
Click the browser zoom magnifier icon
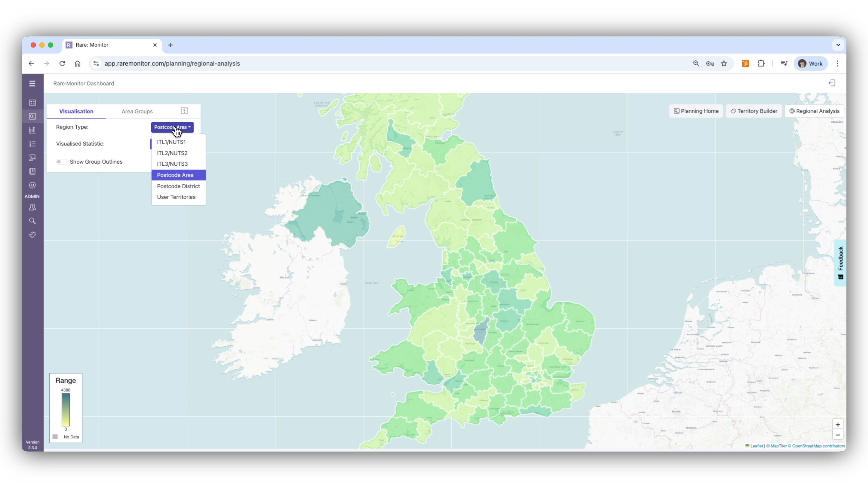coord(696,63)
